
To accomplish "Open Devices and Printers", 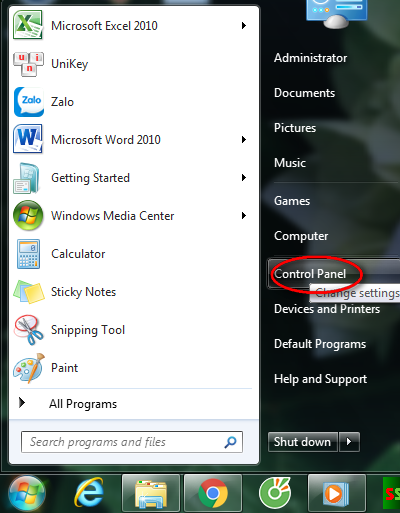I will (x=327, y=309).
